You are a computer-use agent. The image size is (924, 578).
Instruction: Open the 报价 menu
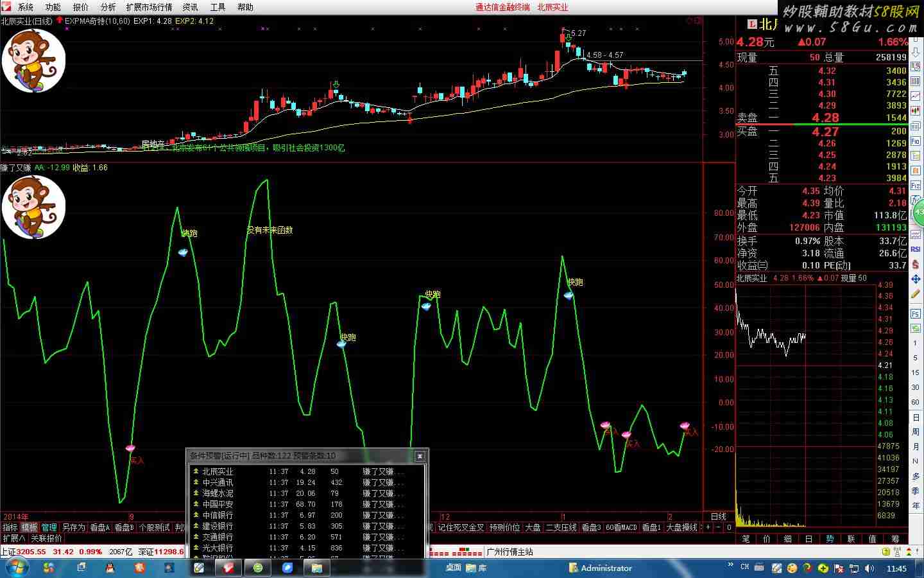(81, 7)
